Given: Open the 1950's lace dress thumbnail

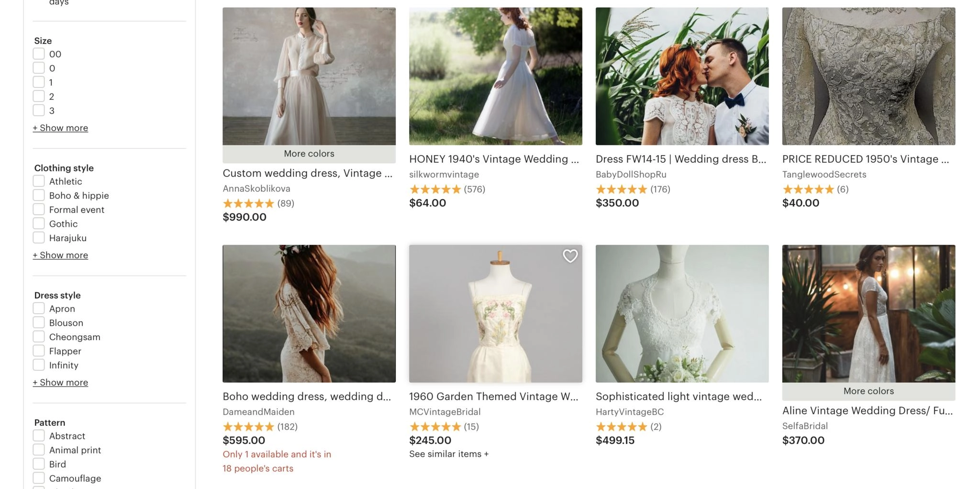Looking at the screenshot, I should pyautogui.click(x=869, y=76).
